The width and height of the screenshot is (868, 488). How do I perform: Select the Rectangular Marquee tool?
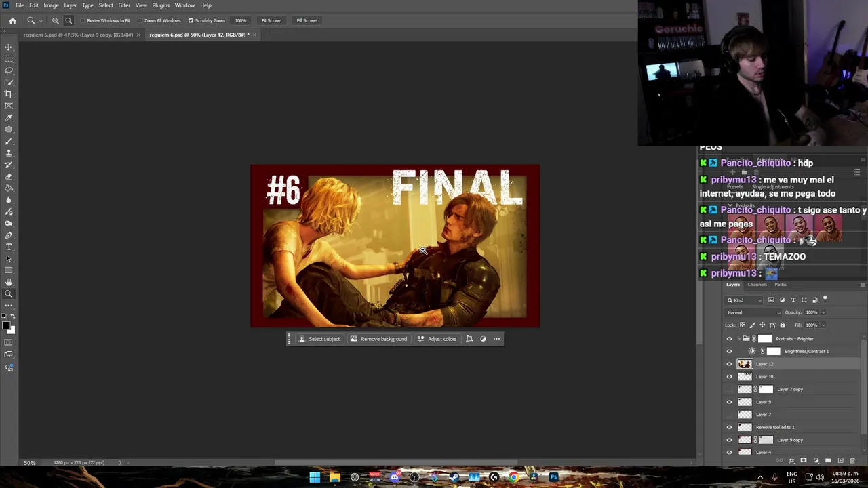(x=9, y=59)
